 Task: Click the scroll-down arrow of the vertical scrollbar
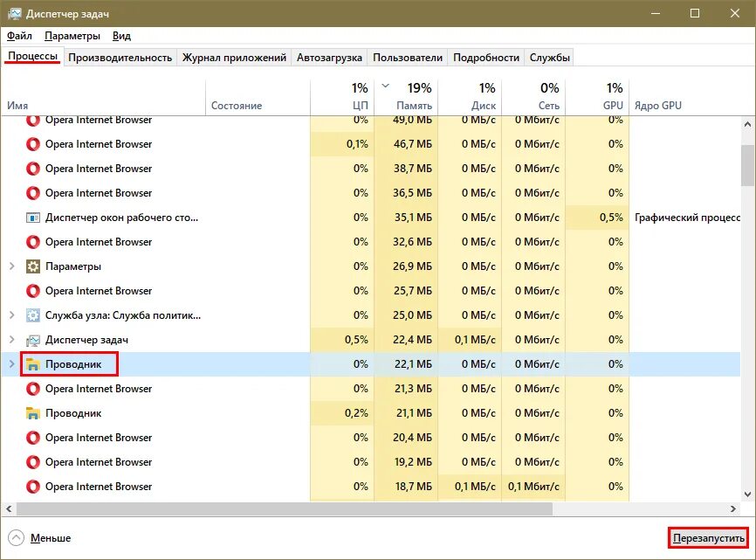(747, 494)
